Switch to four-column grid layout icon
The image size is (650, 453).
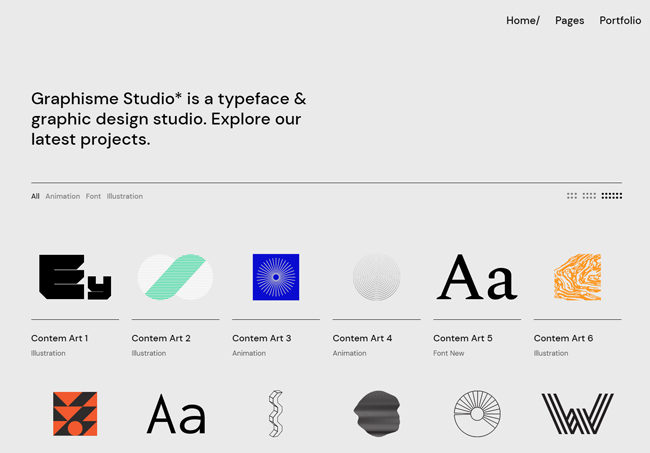point(589,196)
